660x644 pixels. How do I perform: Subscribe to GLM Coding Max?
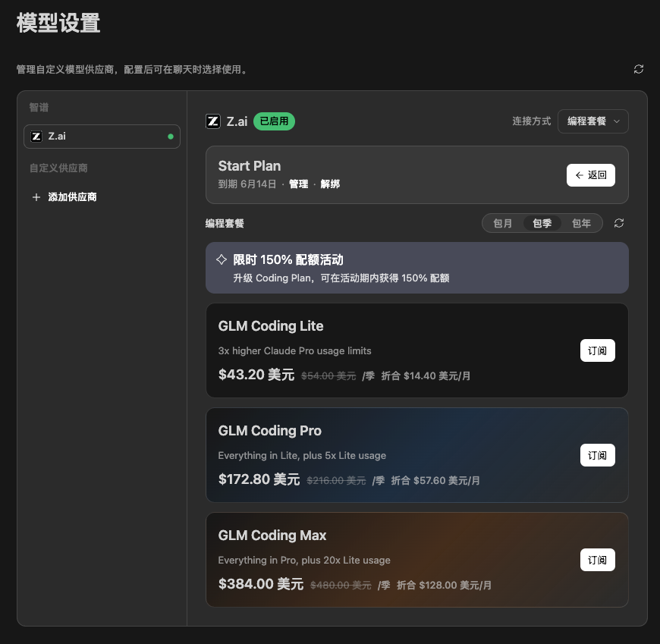point(597,560)
